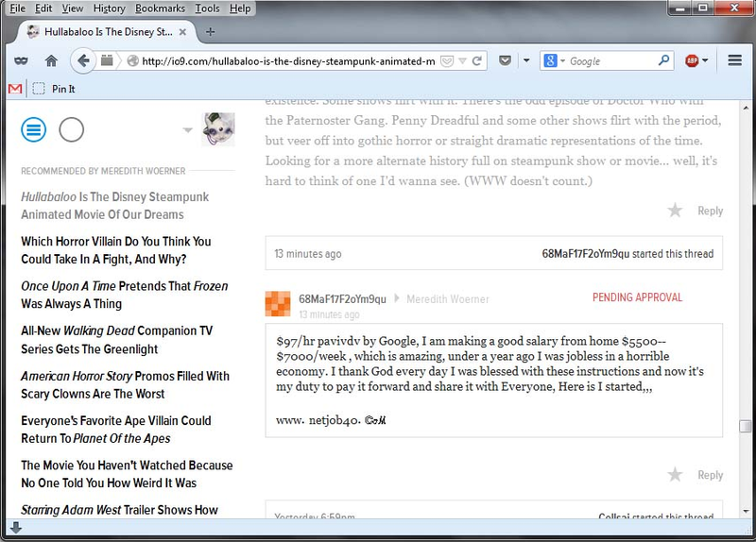756x542 pixels.
Task: Open the Help menu
Action: [240, 8]
